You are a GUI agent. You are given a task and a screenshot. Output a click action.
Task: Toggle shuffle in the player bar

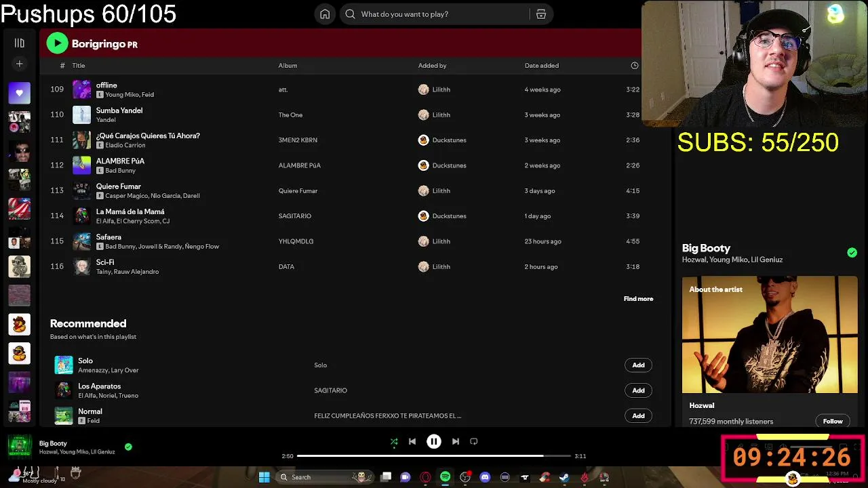[x=394, y=441]
